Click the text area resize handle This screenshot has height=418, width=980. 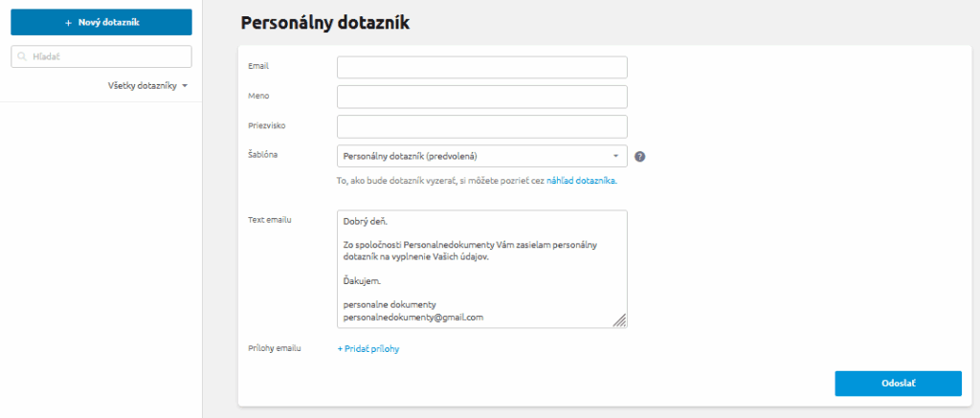620,321
